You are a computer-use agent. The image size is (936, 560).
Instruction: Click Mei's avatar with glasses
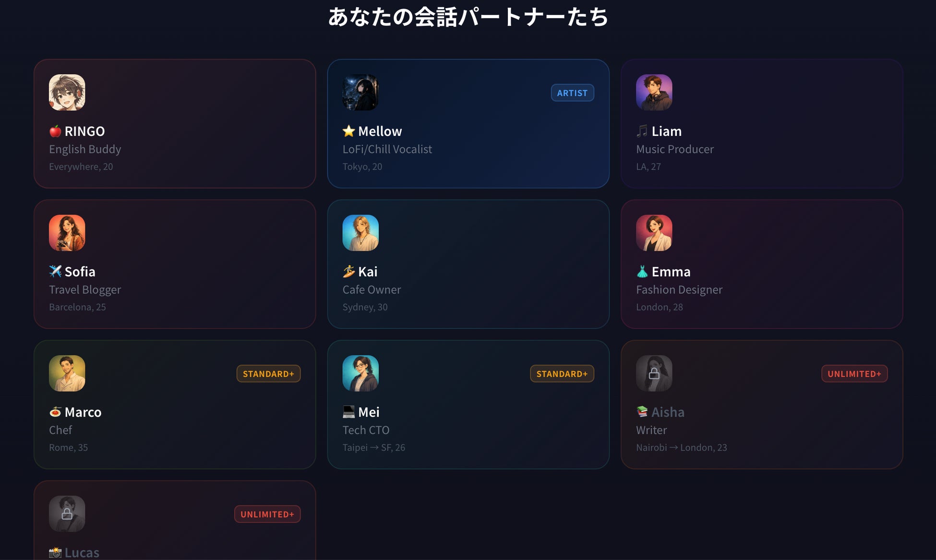(360, 373)
